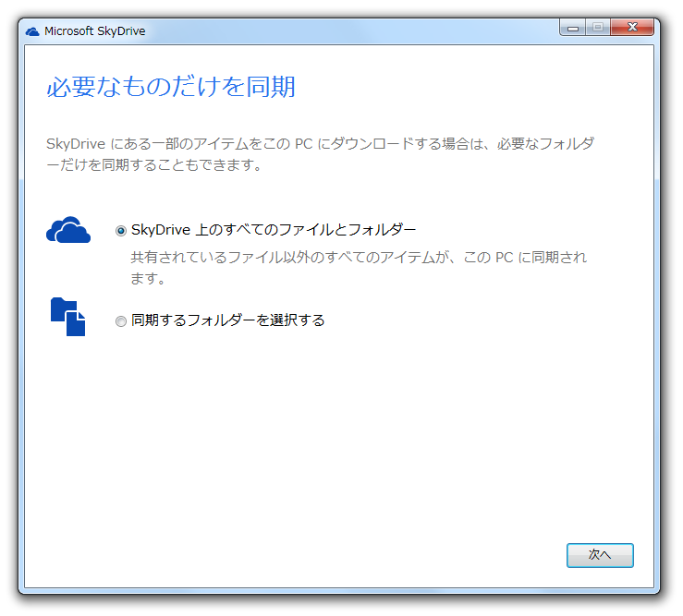Minimize the Microsoft SkyDrive window
This screenshot has width=683, height=616.
coord(573,28)
